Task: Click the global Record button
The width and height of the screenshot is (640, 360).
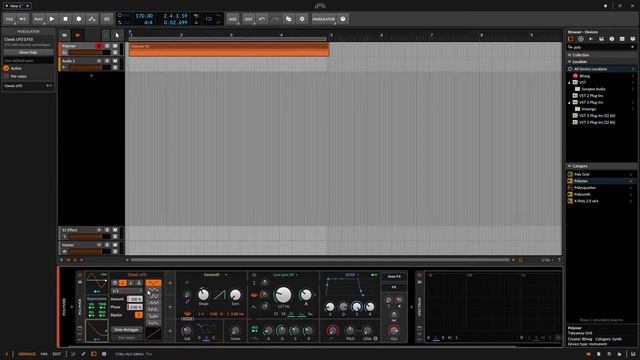Action: point(79,19)
